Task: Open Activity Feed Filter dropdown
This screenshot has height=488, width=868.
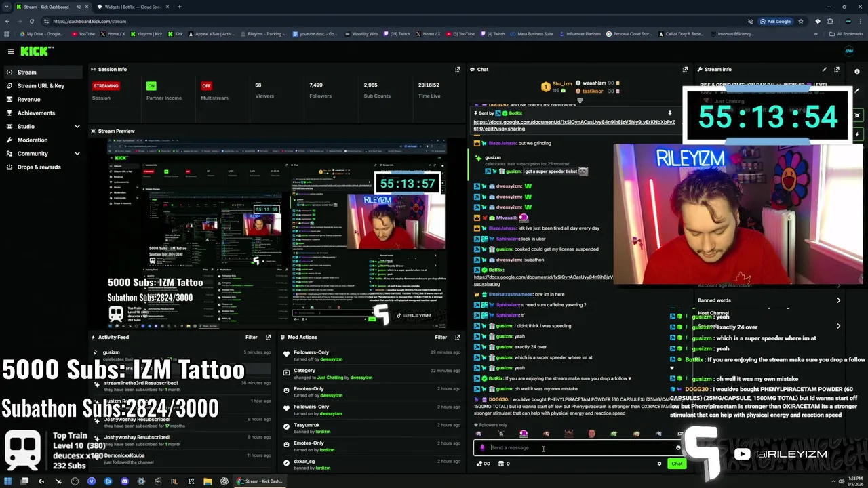Action: pos(252,337)
